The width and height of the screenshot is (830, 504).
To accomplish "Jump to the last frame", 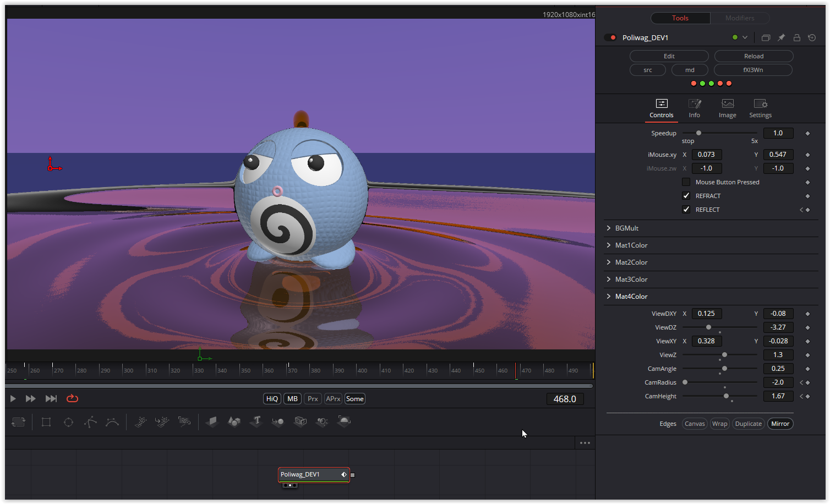I will [x=51, y=399].
